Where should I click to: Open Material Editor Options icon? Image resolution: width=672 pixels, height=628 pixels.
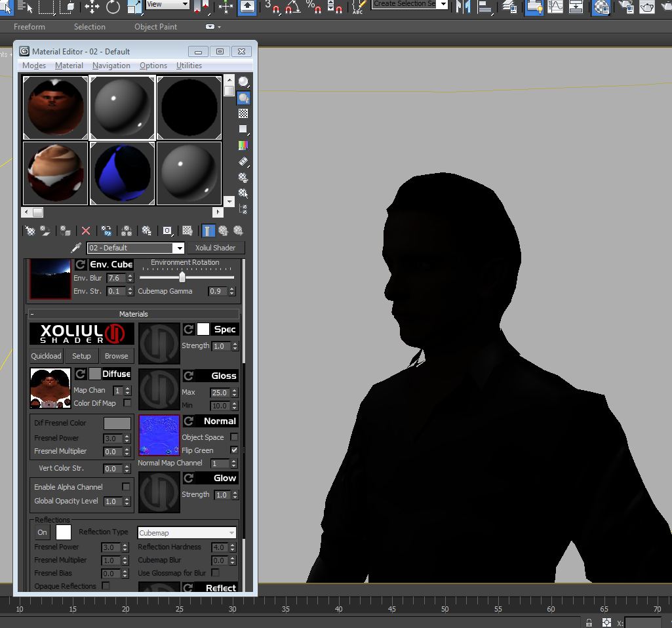point(243,178)
